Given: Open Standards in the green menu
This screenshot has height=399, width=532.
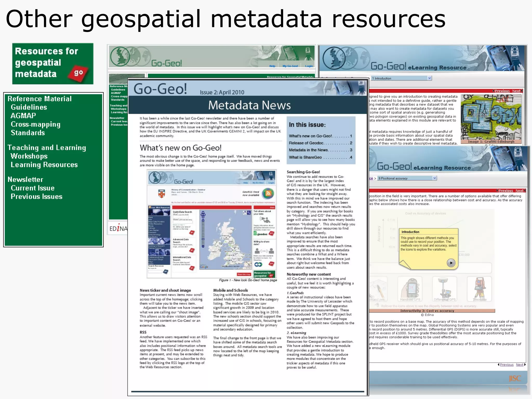Looking at the screenshot, I should coord(28,133).
